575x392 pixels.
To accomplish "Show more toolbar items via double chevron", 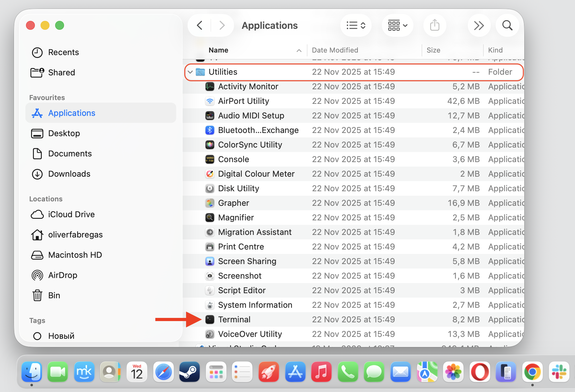I will coord(479,25).
